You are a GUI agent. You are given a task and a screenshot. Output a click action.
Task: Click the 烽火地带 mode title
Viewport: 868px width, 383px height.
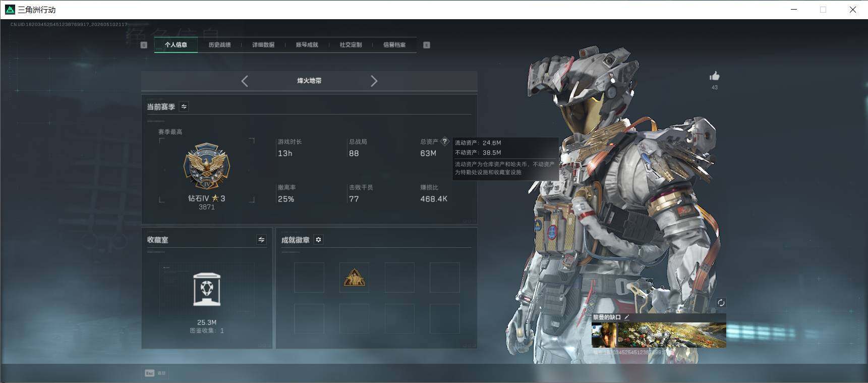tap(309, 81)
